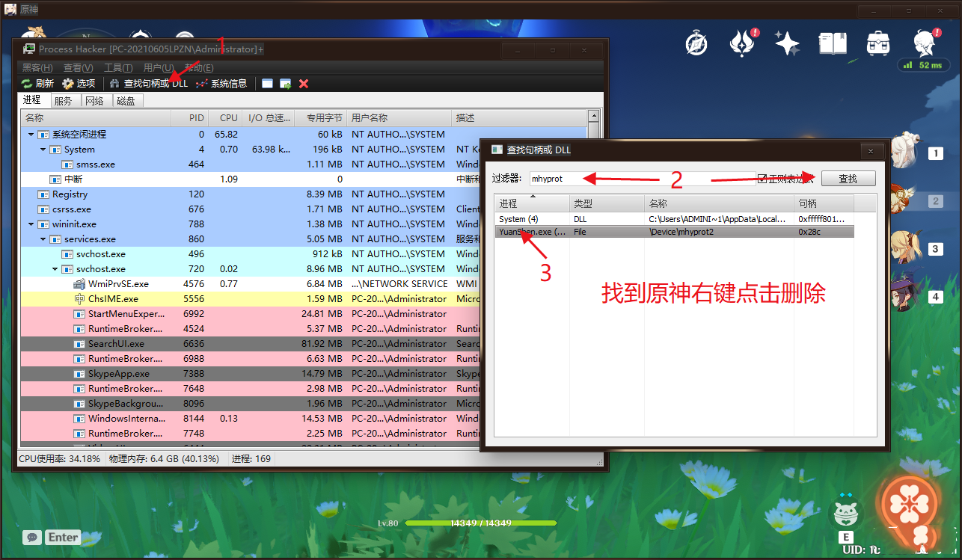Viewport: 962px width, 560px height.
Task: Click the find-window-and-thread icon with green arrow
Action: 285,84
